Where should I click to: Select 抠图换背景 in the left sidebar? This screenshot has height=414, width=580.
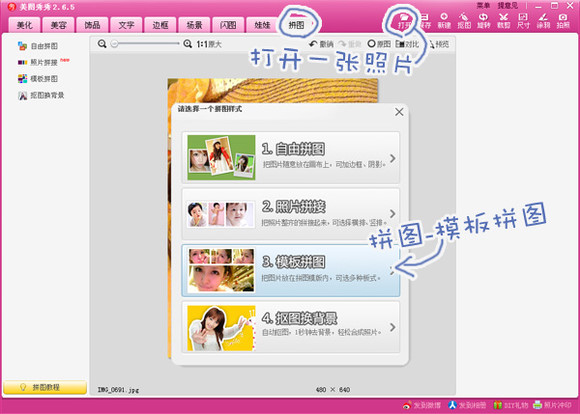click(x=41, y=95)
